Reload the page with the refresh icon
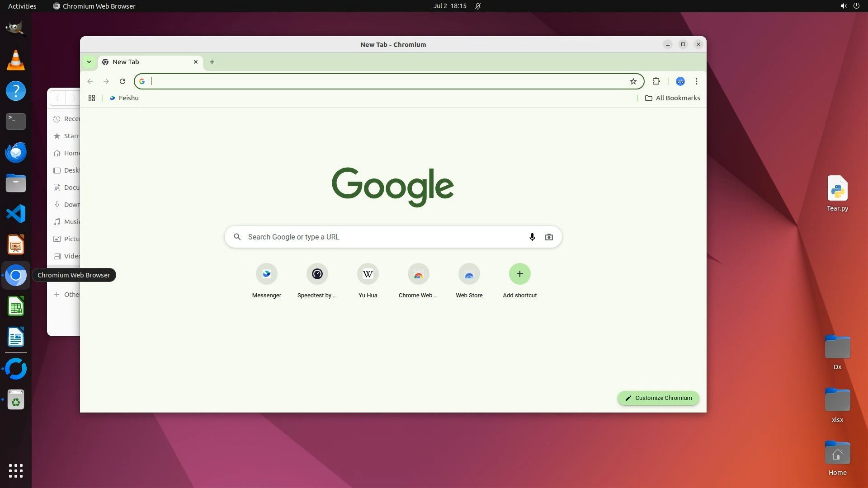The image size is (868, 488). click(122, 81)
